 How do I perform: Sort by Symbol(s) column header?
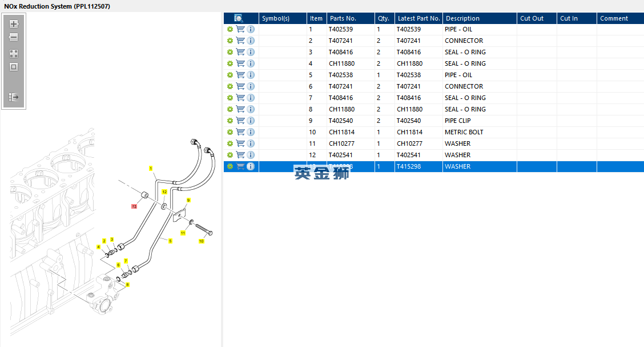pos(283,18)
